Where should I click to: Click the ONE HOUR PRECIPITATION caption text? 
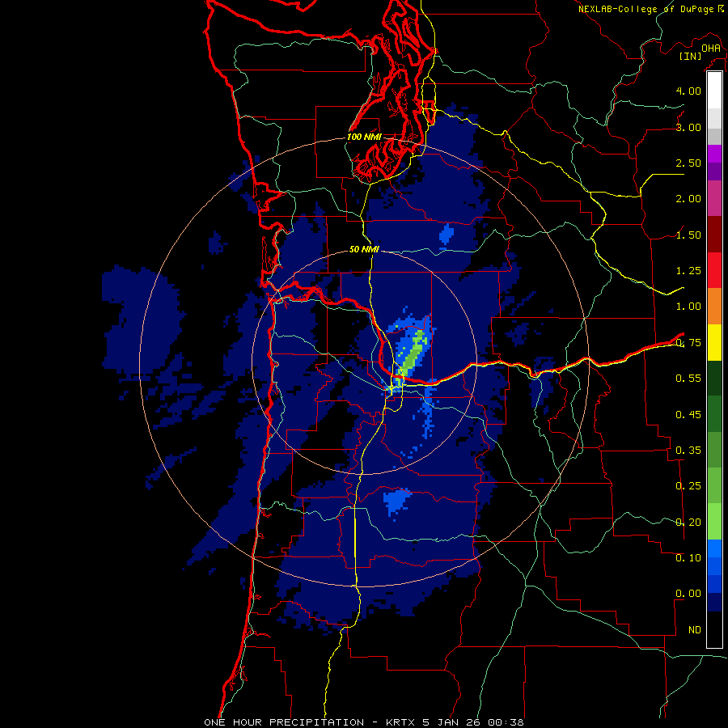tap(363, 722)
